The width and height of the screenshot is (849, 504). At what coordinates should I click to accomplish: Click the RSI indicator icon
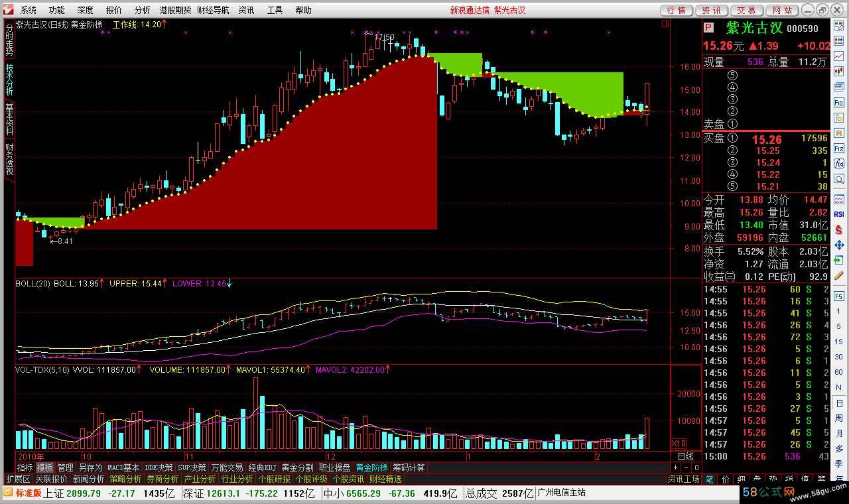pos(839,214)
